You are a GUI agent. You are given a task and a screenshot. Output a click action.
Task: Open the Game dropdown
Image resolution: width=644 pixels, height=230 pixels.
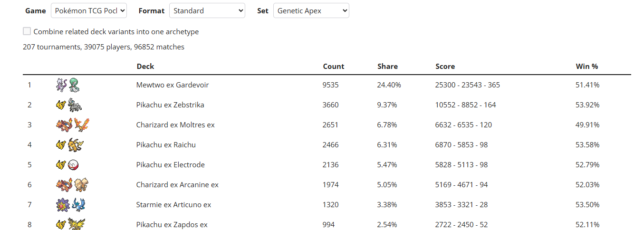coord(89,10)
